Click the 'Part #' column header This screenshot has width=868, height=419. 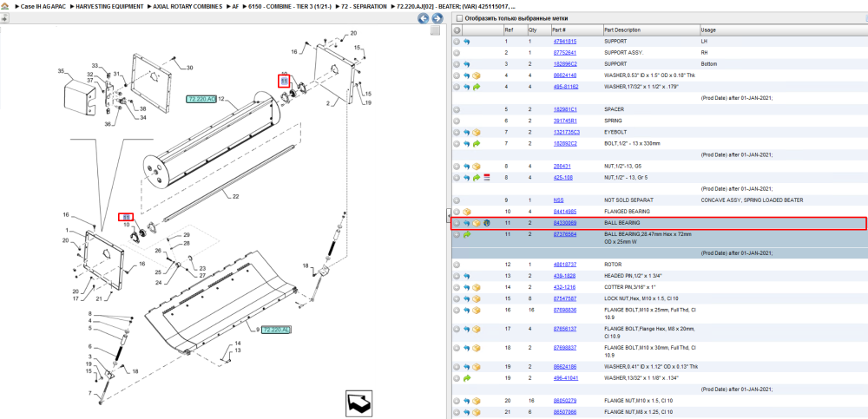click(558, 29)
